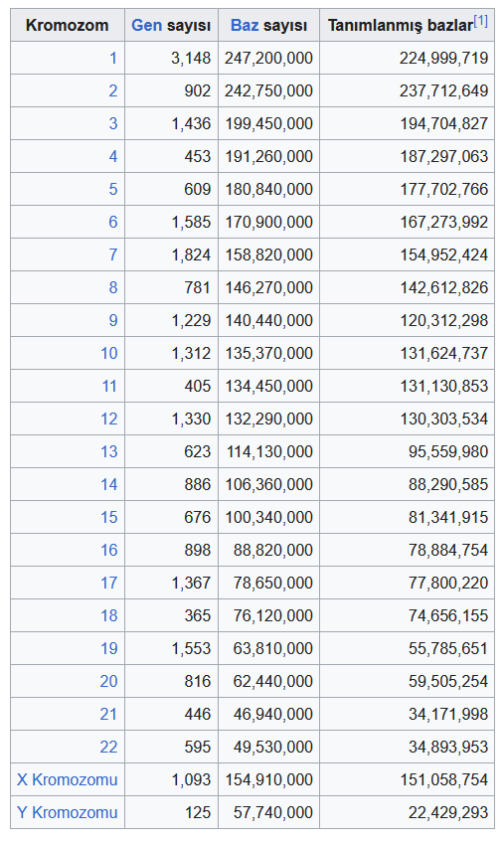
Task: Open chromosome 16 link
Action: [109, 550]
